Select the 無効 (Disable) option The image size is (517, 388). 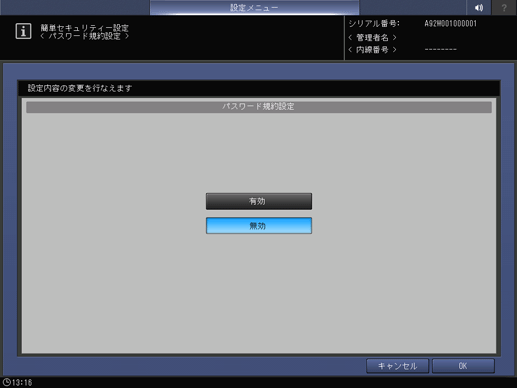259,226
